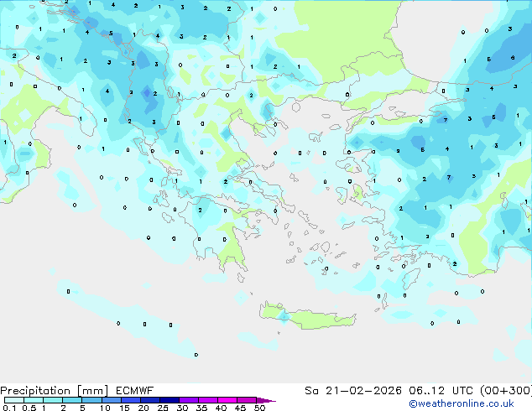Click the legend label '45'
The height and width of the screenshot is (411, 532).
pos(240,408)
